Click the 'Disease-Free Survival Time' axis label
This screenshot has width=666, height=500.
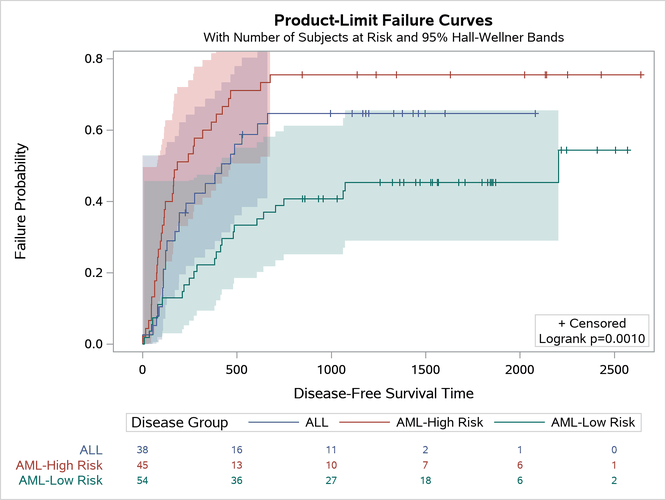point(383,393)
